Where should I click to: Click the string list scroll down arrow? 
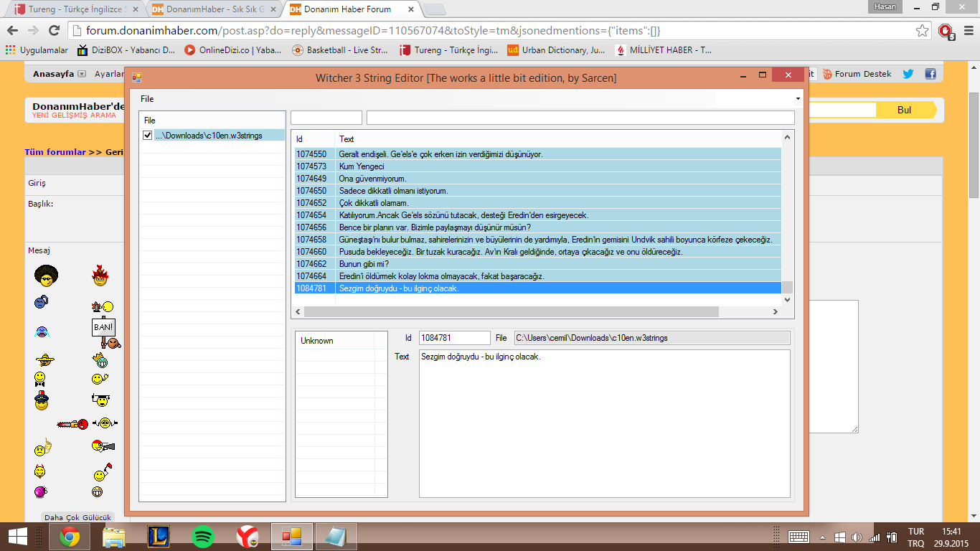(x=787, y=300)
